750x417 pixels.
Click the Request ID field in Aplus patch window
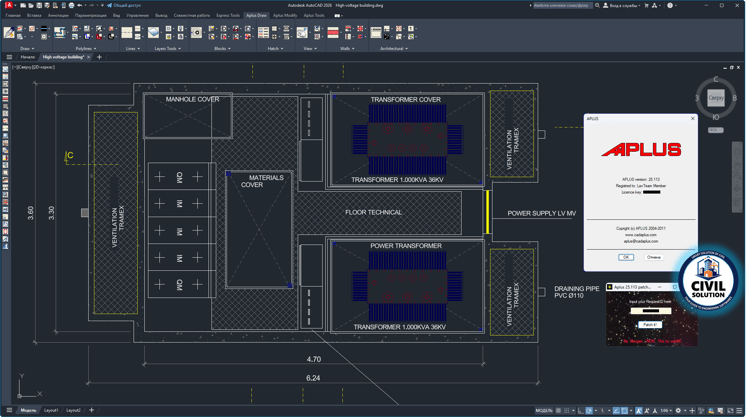click(651, 311)
